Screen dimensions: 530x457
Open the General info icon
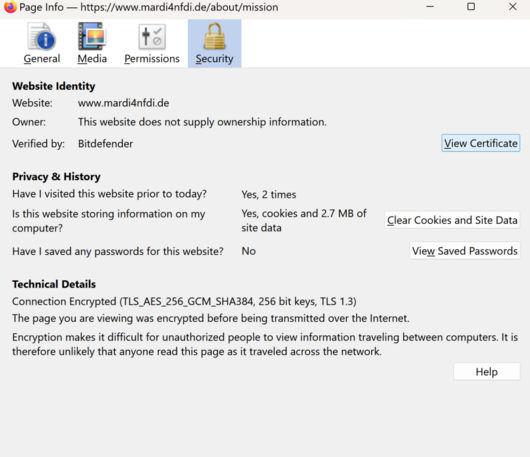click(42, 37)
